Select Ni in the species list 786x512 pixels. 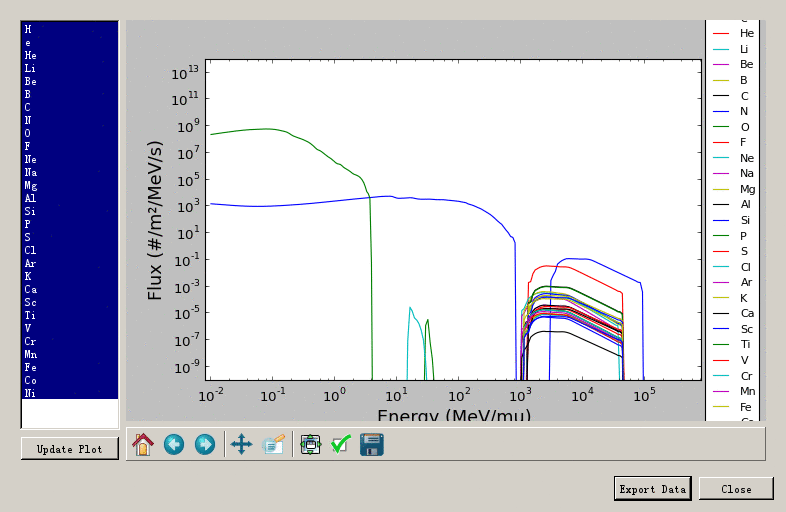(70, 393)
